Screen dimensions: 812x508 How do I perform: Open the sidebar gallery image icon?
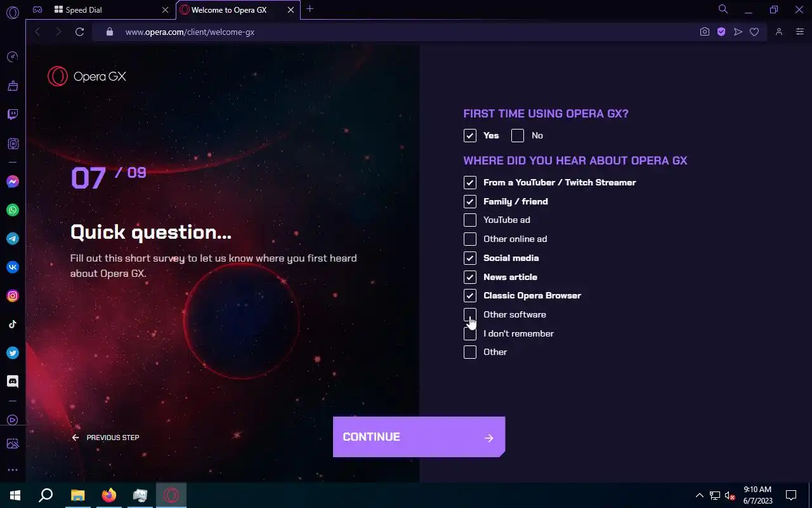13,444
